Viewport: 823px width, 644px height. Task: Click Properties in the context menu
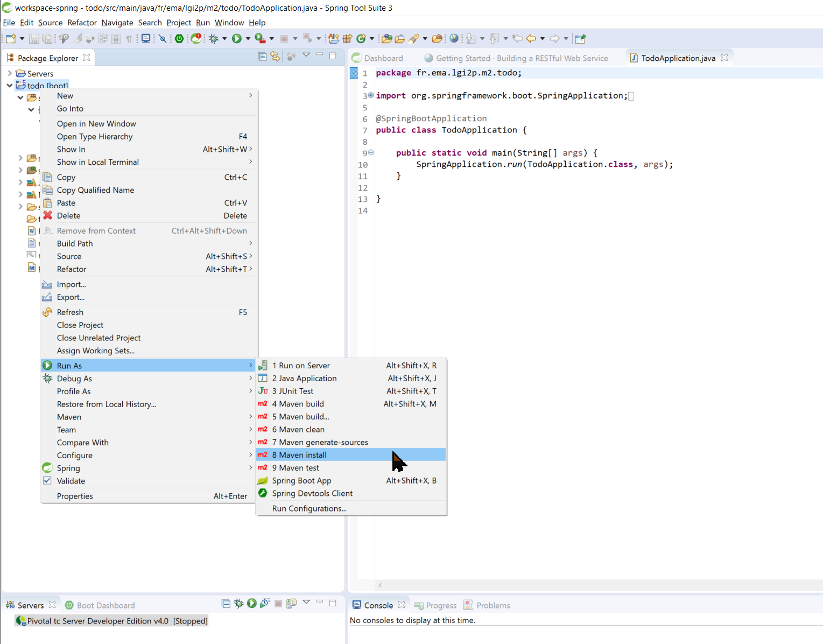tap(147, 496)
